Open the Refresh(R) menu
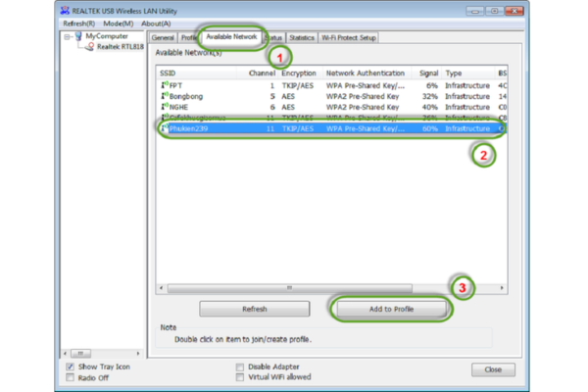Image resolution: width=588 pixels, height=392 pixels. (x=78, y=24)
